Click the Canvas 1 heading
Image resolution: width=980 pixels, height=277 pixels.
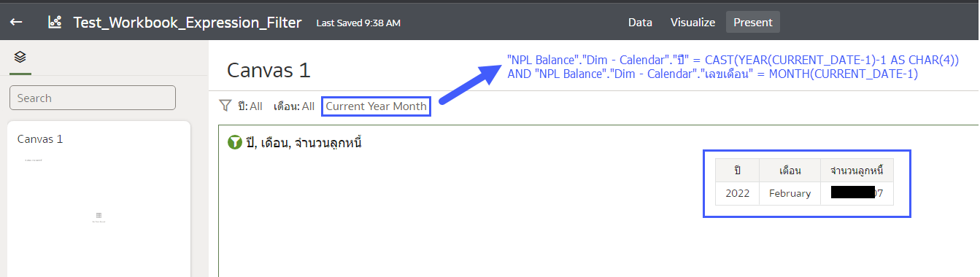pyautogui.click(x=269, y=70)
